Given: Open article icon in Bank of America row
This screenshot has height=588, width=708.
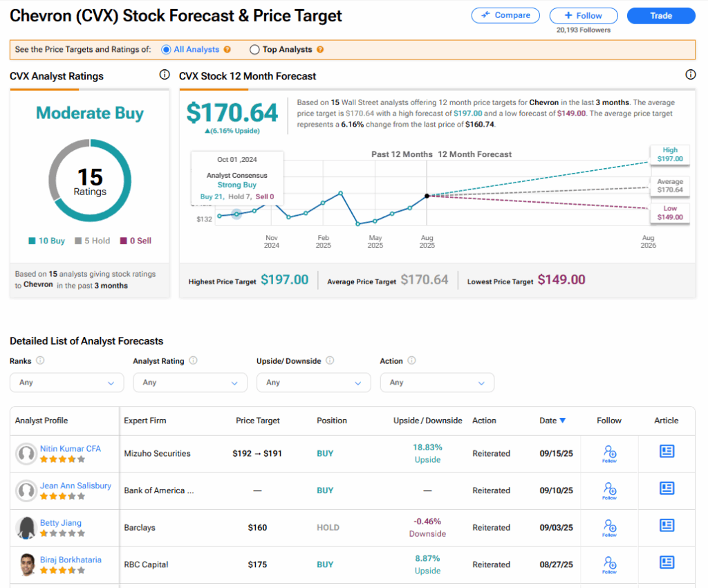Looking at the screenshot, I should click(667, 488).
